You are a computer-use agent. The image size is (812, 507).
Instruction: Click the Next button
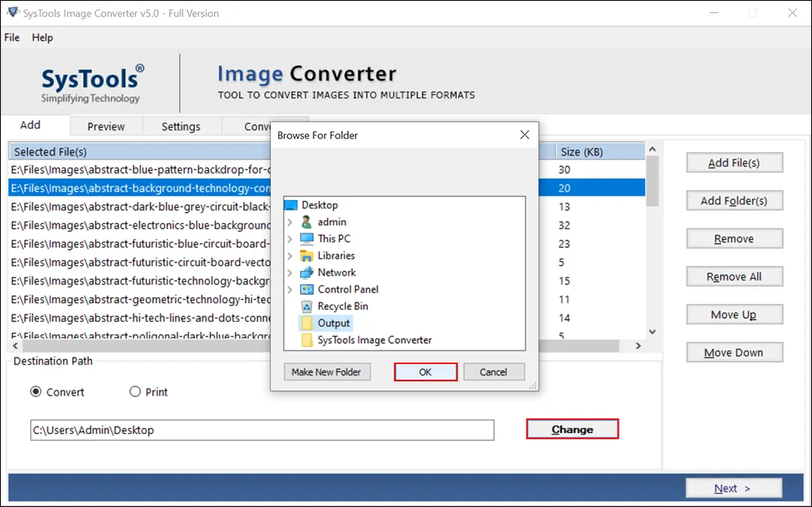point(734,488)
